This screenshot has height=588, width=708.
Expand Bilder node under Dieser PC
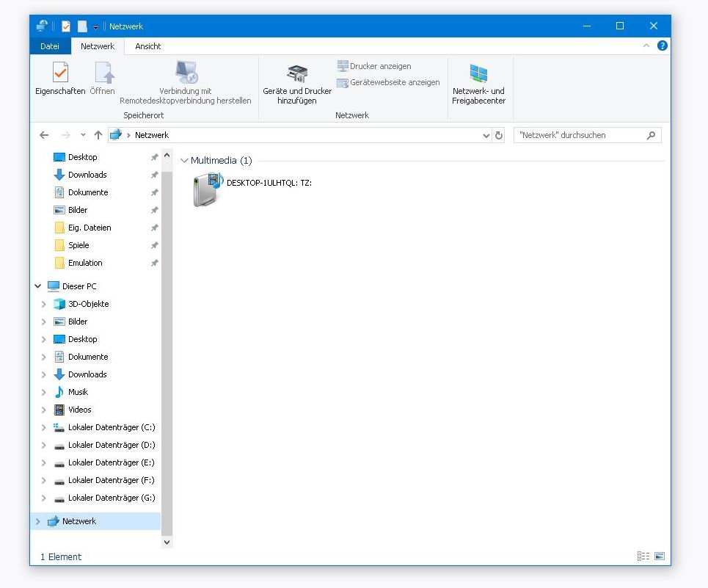(44, 322)
